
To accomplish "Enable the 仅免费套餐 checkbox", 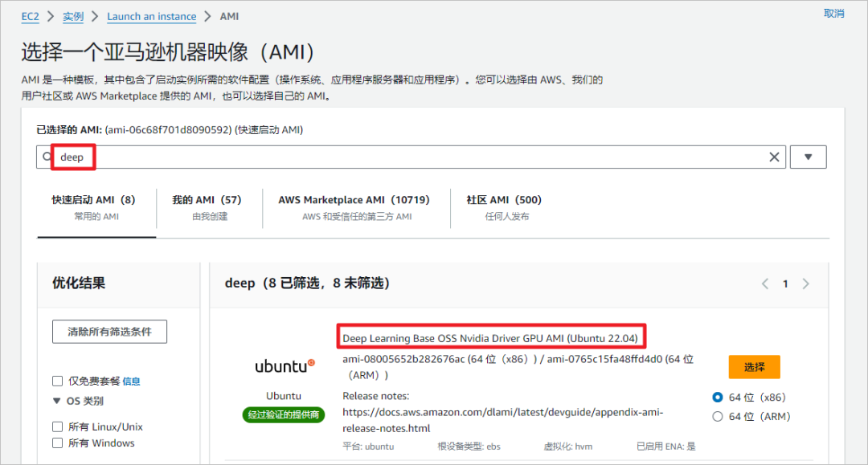I will (57, 381).
